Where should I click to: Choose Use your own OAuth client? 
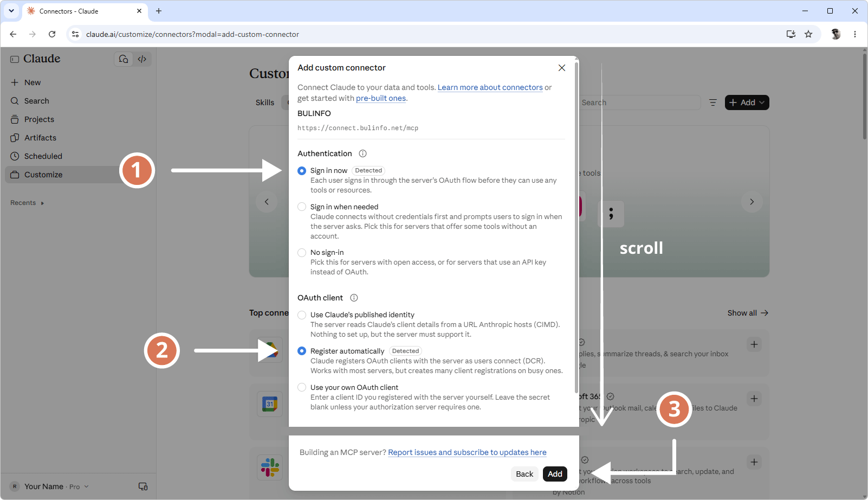[x=302, y=388]
